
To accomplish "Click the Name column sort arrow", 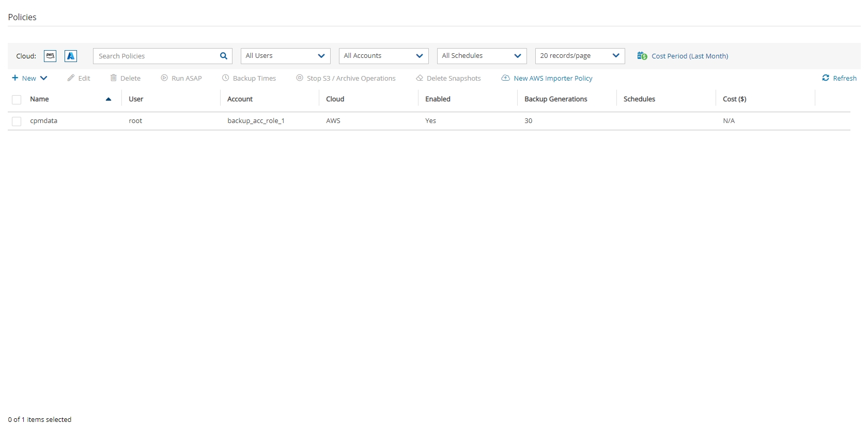I will coord(109,99).
